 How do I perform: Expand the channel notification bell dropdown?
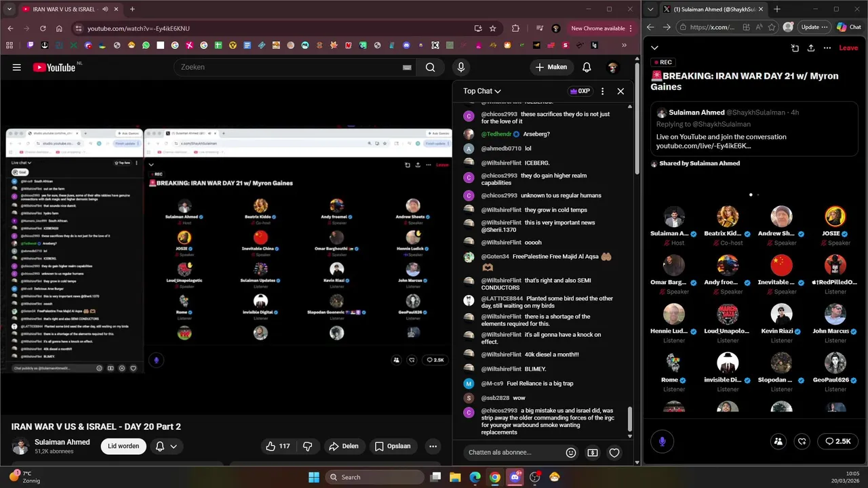click(166, 446)
